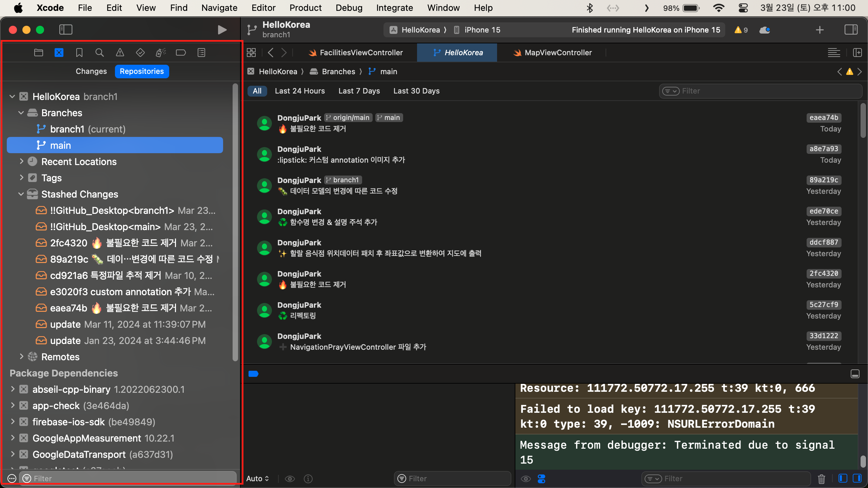Switch to the Changes tab
The image size is (868, 488).
(x=91, y=72)
